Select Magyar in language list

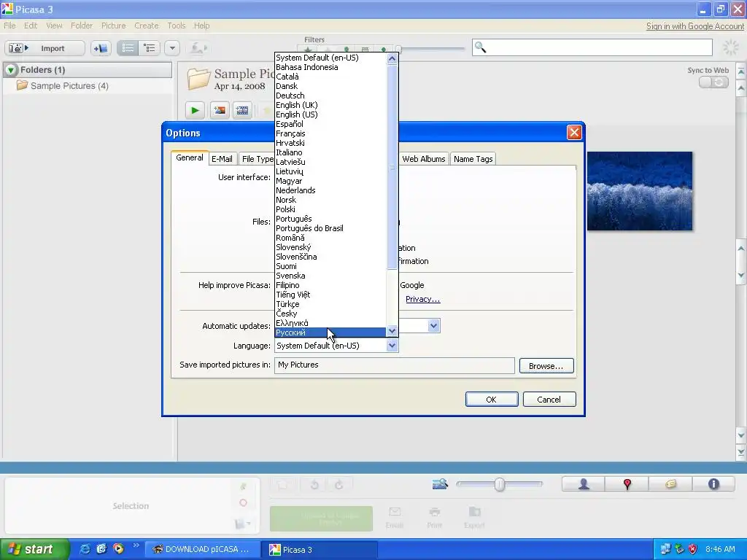point(330,181)
